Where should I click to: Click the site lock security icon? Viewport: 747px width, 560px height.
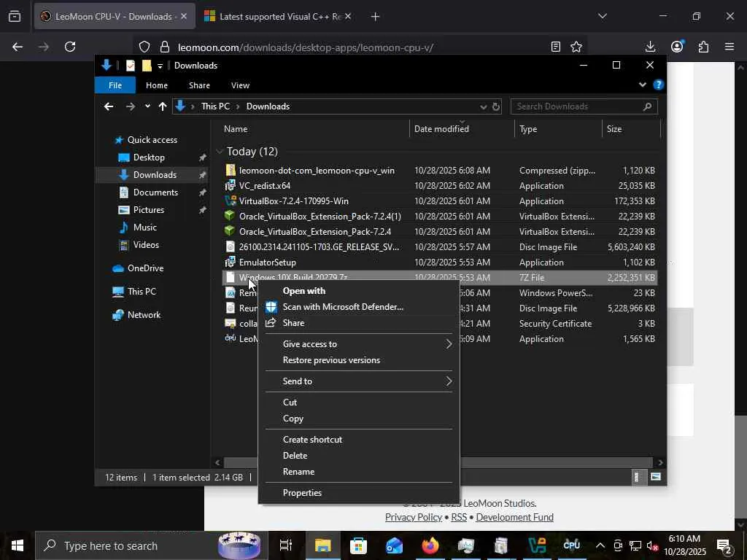click(x=165, y=47)
